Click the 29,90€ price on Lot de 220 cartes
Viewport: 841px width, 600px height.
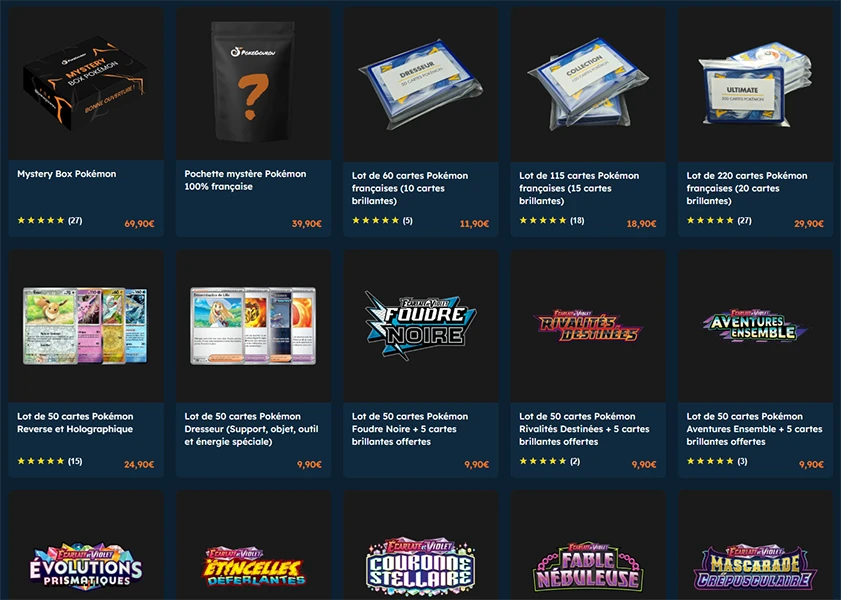[809, 224]
